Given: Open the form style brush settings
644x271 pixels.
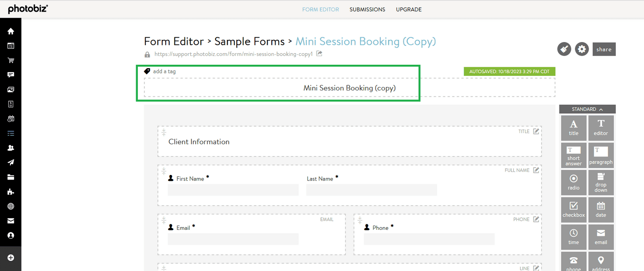Looking at the screenshot, I should pos(564,49).
